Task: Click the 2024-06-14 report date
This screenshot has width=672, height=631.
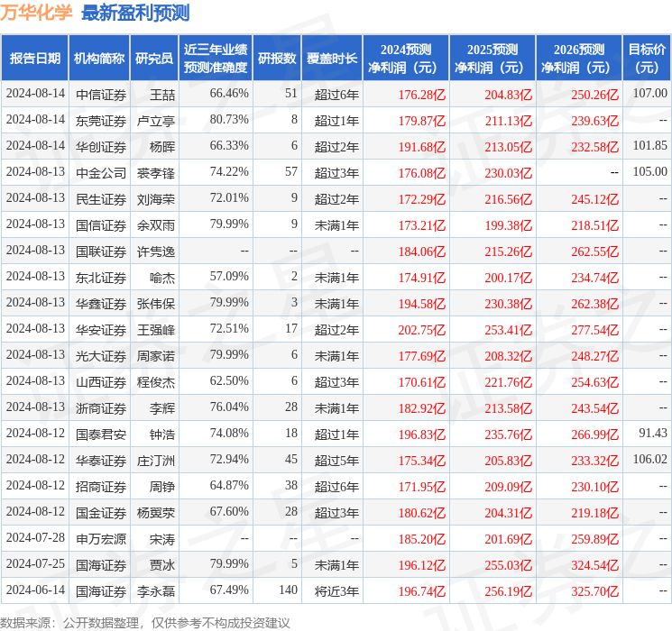Action: (35, 590)
